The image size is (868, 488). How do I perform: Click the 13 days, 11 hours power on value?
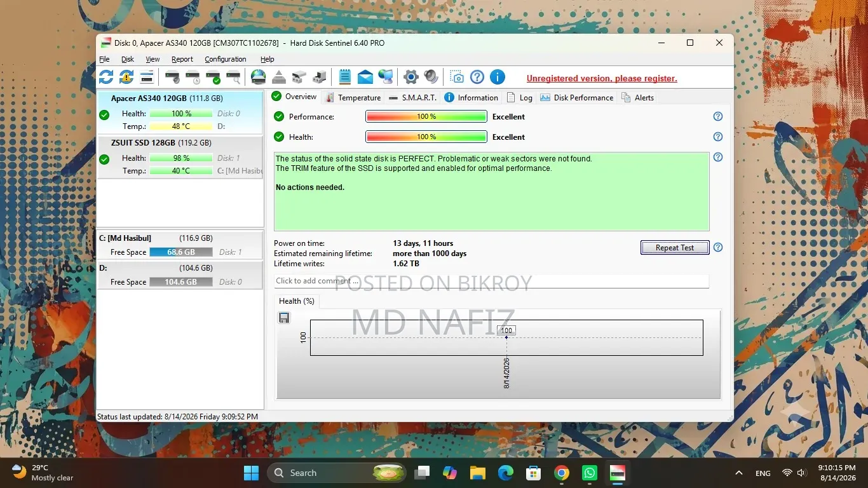pos(423,243)
